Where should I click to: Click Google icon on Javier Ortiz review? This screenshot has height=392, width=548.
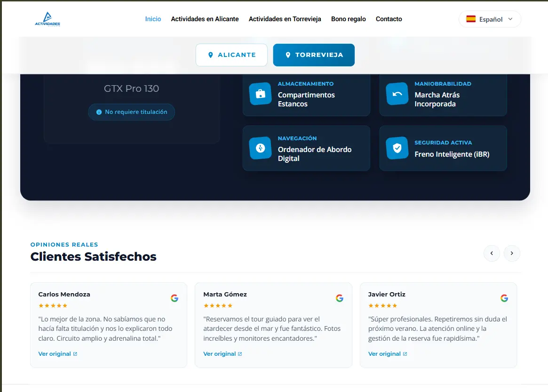504,298
